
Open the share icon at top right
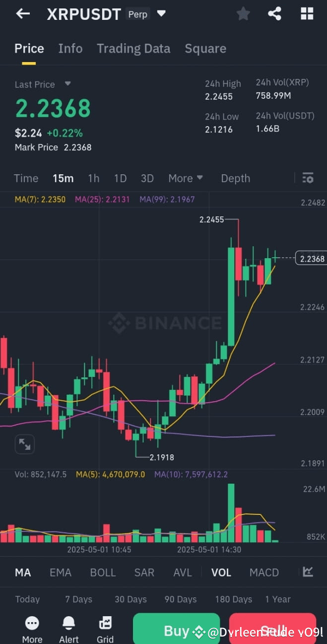(274, 13)
